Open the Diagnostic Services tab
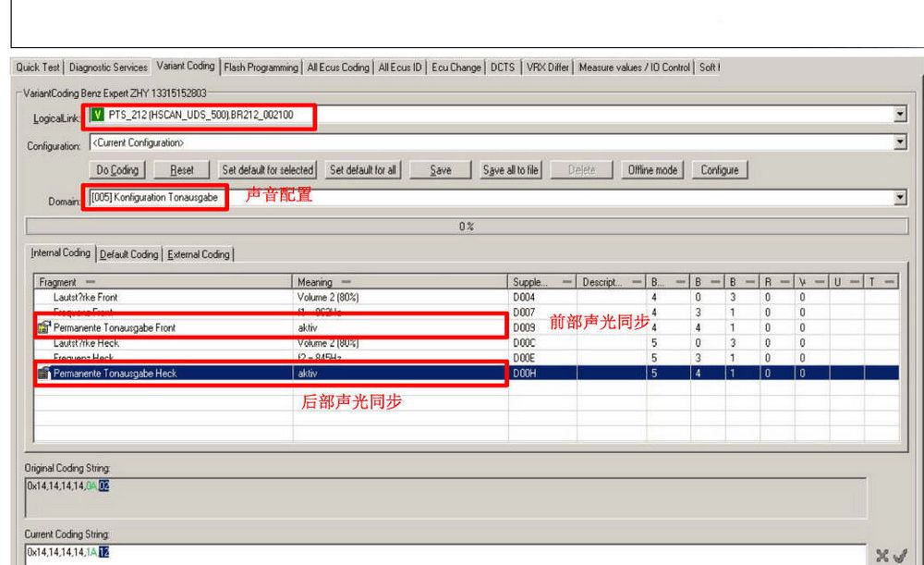Screen dimensions: 924x565 [108, 68]
